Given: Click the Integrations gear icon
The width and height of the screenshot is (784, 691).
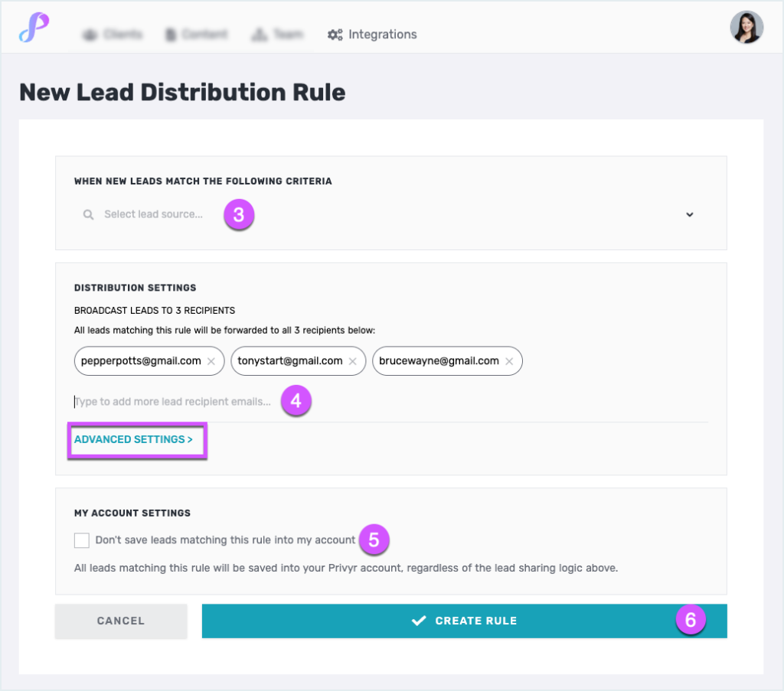Looking at the screenshot, I should (335, 34).
